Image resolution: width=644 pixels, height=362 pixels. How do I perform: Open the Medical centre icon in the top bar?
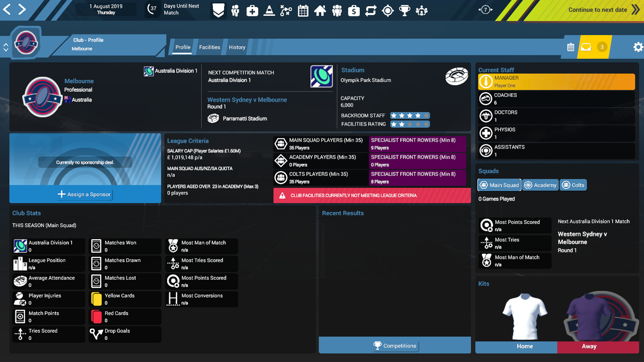pyautogui.click(x=252, y=10)
